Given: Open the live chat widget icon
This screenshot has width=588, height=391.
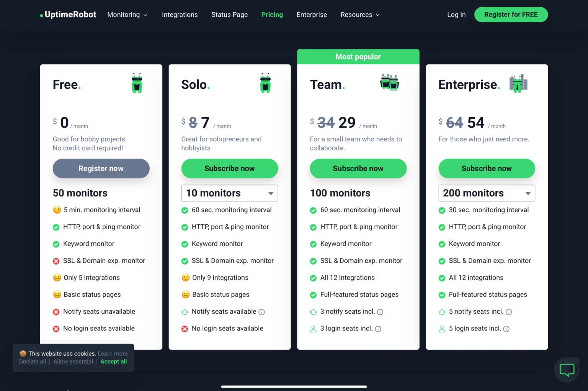Looking at the screenshot, I should point(567,370).
